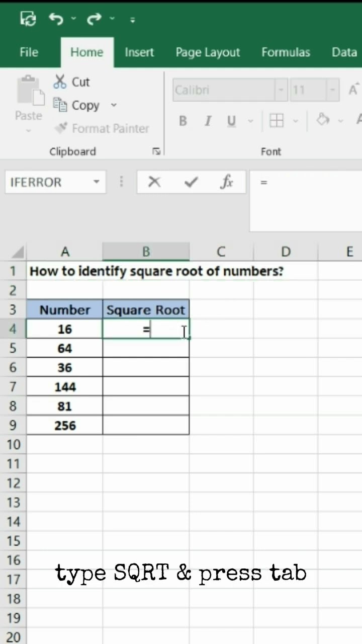Switch to the Insert tab

(x=139, y=52)
